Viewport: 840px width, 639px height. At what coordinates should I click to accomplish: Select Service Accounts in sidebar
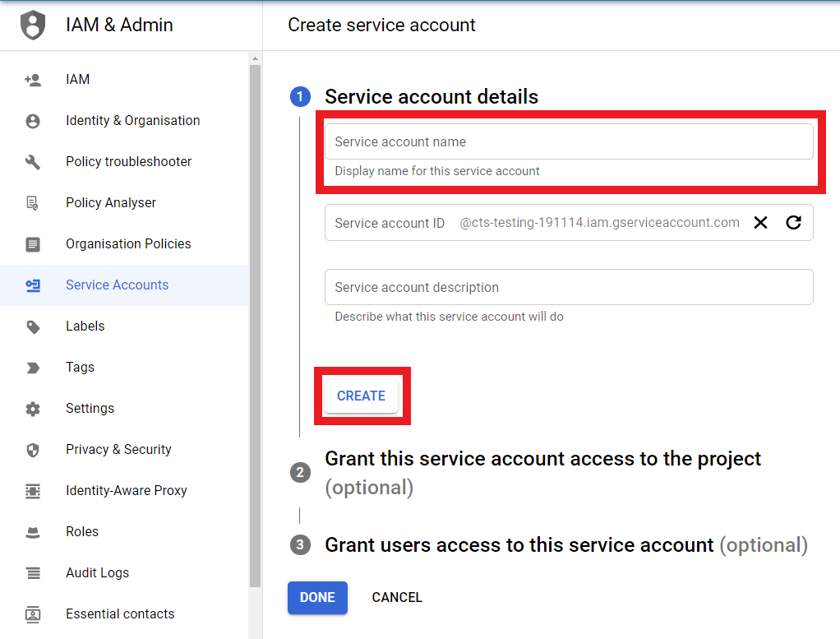(124, 285)
